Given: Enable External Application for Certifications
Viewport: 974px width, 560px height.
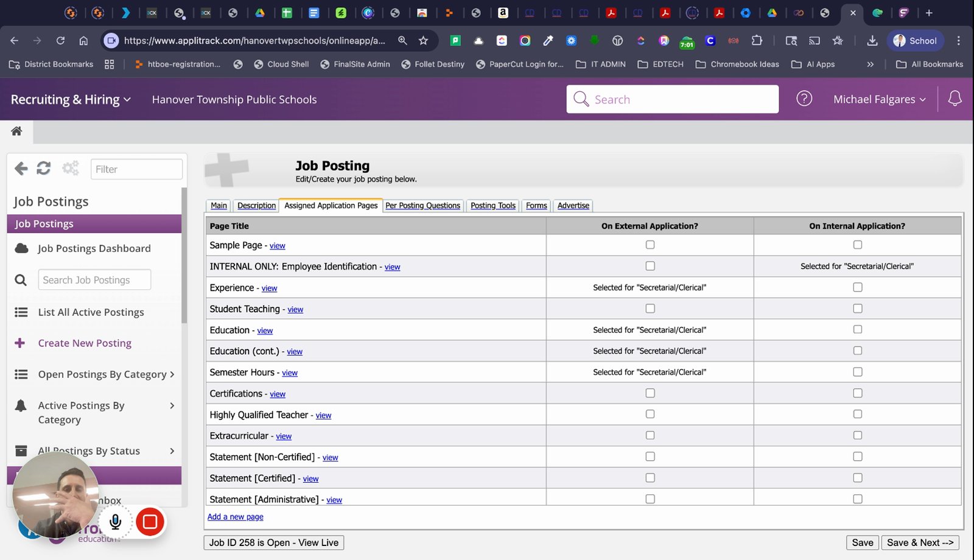Looking at the screenshot, I should pyautogui.click(x=650, y=393).
